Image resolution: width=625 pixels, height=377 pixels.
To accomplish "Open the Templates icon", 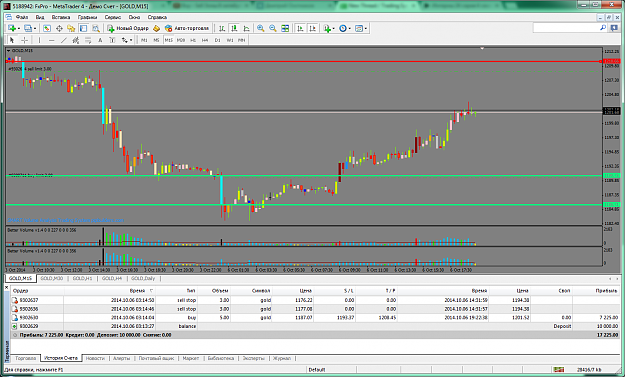I will (359, 28).
